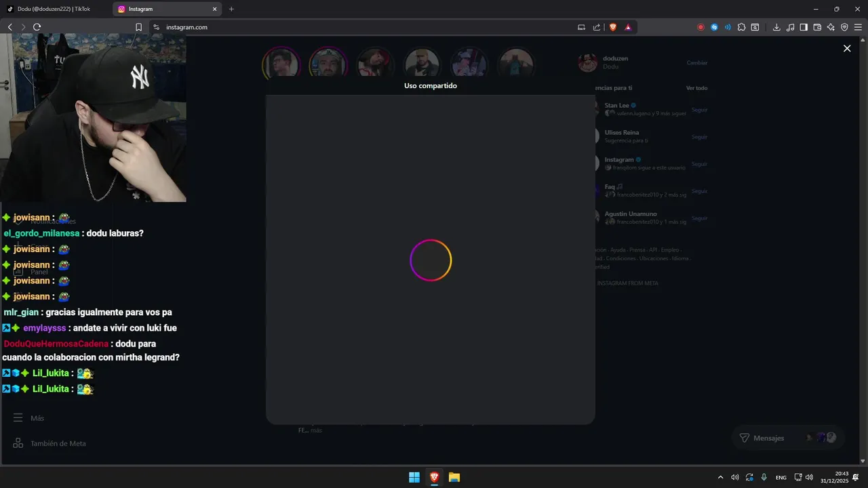The width and height of the screenshot is (868, 488).
Task: Click the green microphone tray icon
Action: coord(764,477)
